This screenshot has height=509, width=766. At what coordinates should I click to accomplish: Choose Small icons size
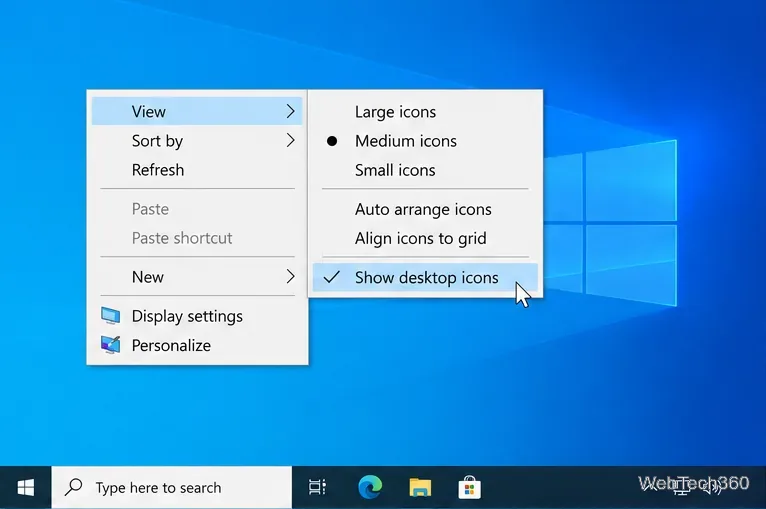tap(425, 170)
